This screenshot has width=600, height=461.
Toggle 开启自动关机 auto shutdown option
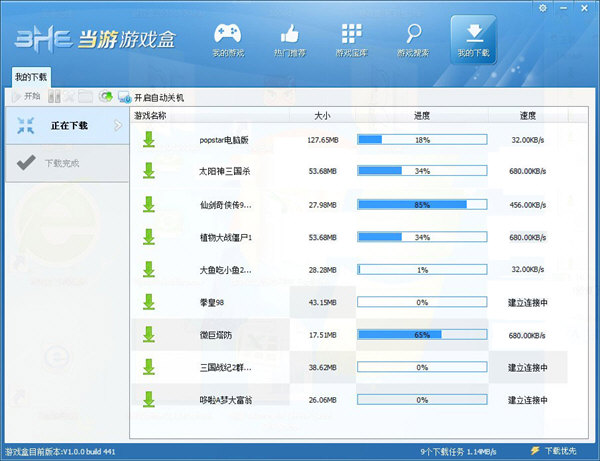click(x=158, y=98)
